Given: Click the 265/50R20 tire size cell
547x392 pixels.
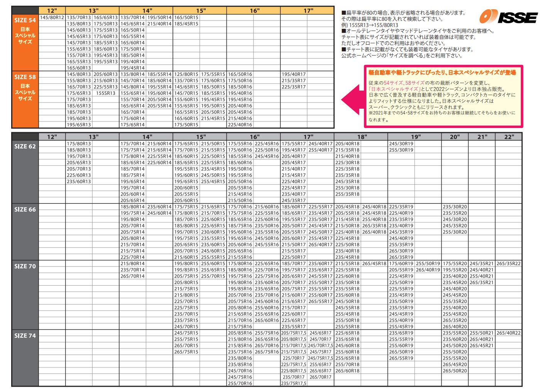Looking at the screenshot, I should click(455, 371).
